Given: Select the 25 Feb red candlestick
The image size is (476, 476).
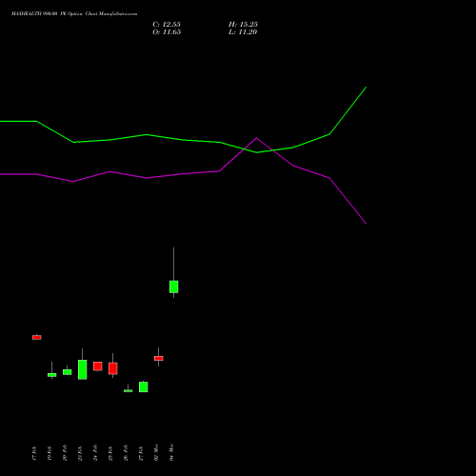Looking at the screenshot, I should [113, 368].
